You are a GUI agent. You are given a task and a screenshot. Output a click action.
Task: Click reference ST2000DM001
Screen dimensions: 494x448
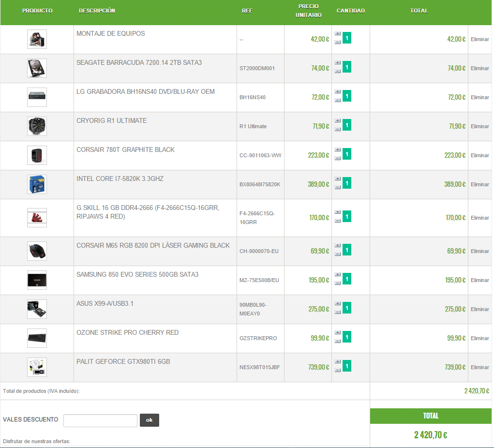(x=257, y=68)
